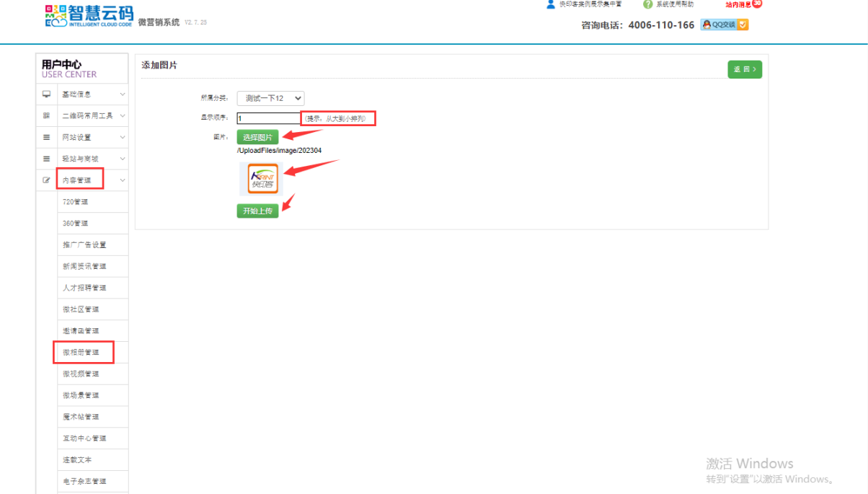868x494 pixels.
Task: Click the QR code icon beside 二维码常用工具
Action: [x=47, y=115]
